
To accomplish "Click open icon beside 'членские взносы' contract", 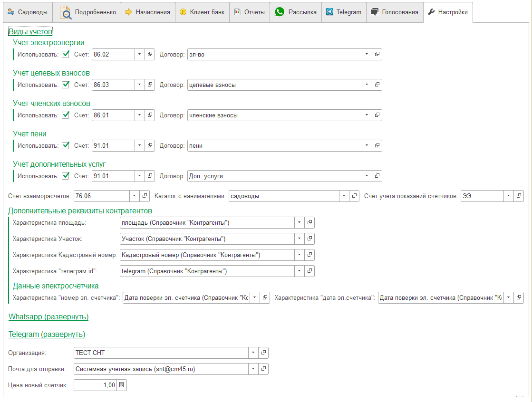I will [377, 115].
